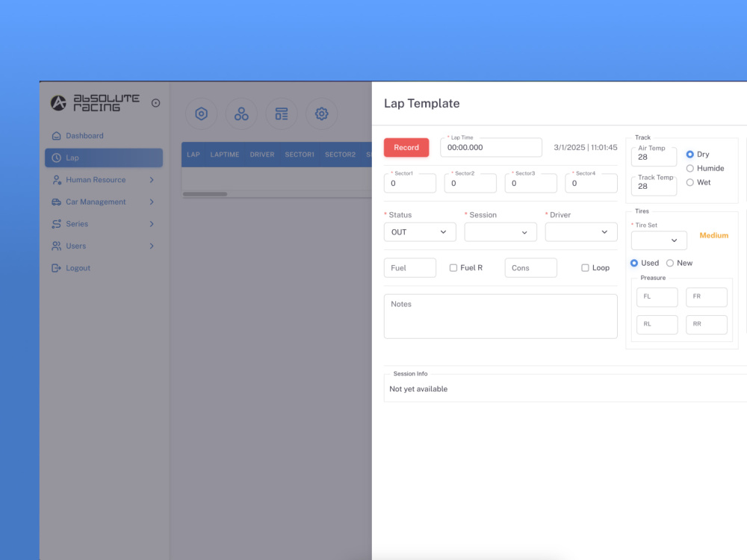Screen dimensions: 747x560
Task: Open the three-circles group toolbar icon
Action: 241,113
